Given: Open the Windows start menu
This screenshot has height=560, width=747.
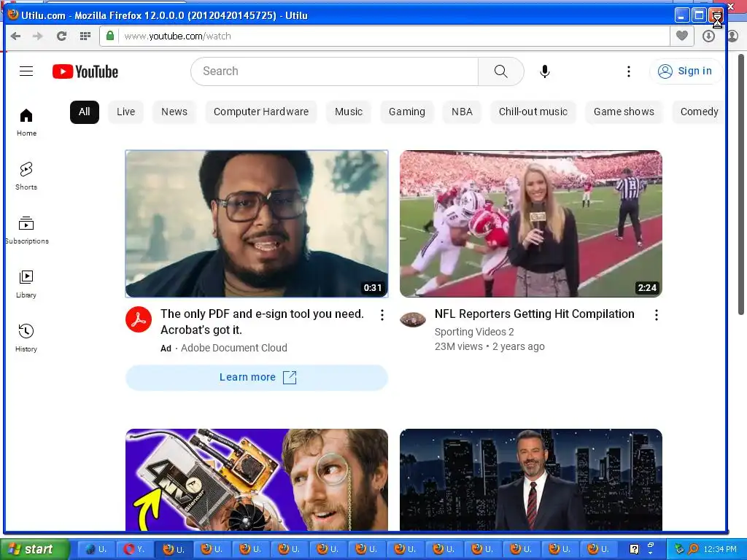Looking at the screenshot, I should click(35, 549).
